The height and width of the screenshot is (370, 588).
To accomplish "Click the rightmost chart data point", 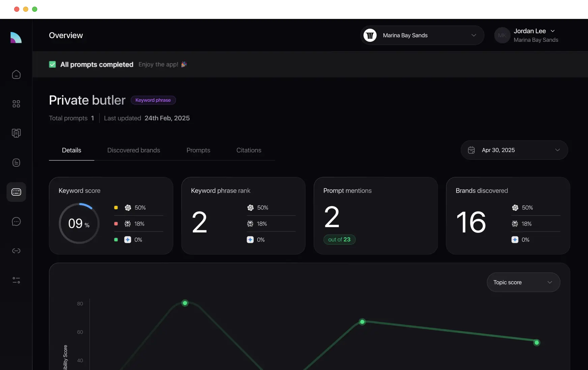I will 536,343.
